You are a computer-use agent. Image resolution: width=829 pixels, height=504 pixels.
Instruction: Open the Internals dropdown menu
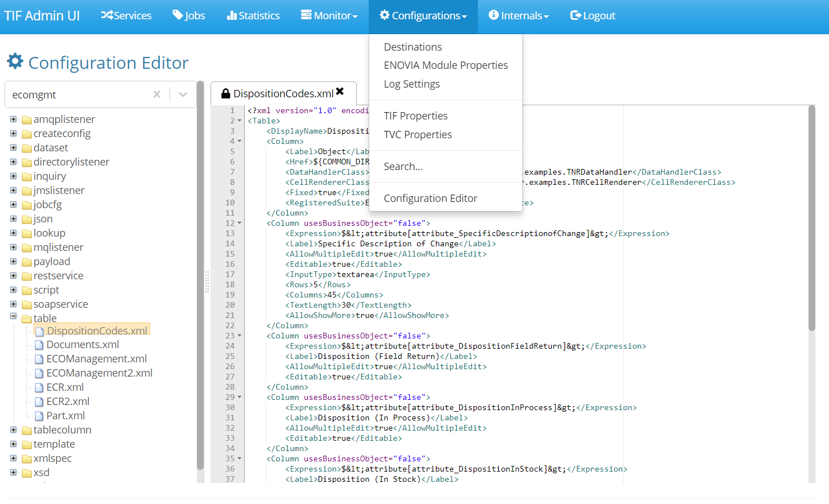tap(518, 15)
